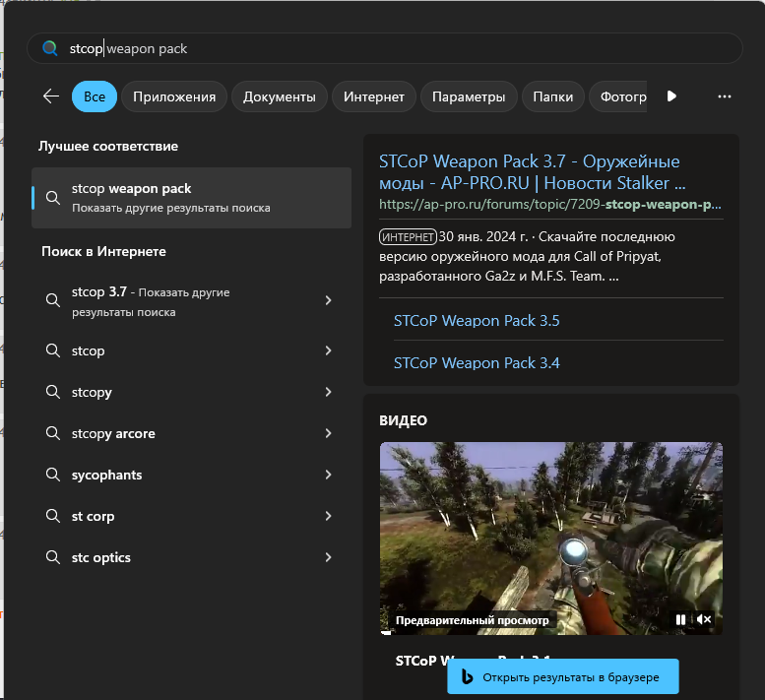
Task: Switch to the Документы tab
Action: click(x=279, y=96)
